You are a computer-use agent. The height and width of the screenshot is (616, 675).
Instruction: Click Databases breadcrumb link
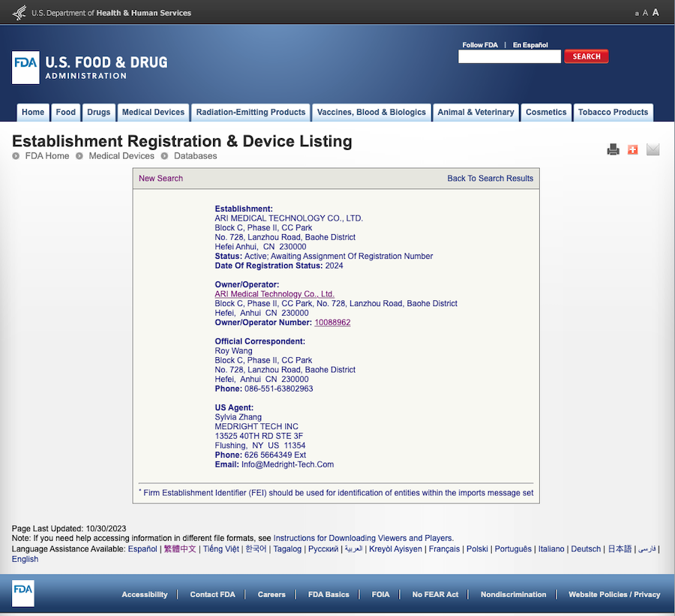196,156
